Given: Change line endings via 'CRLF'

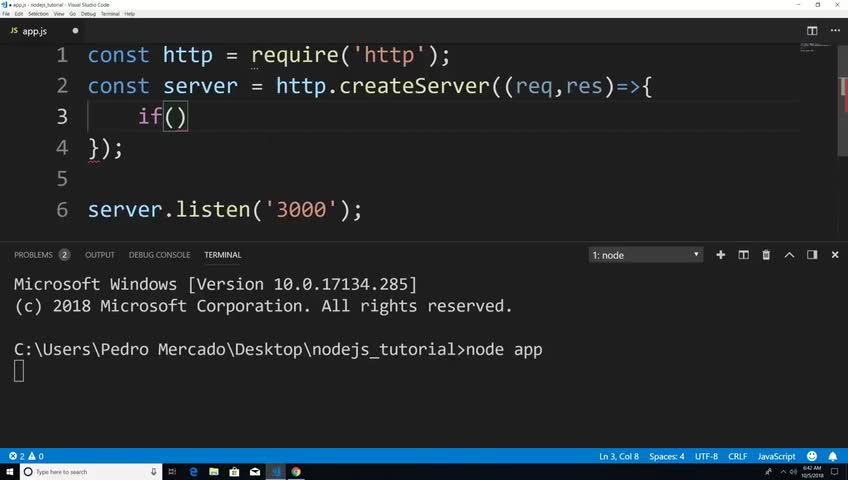Looking at the screenshot, I should pos(737,456).
